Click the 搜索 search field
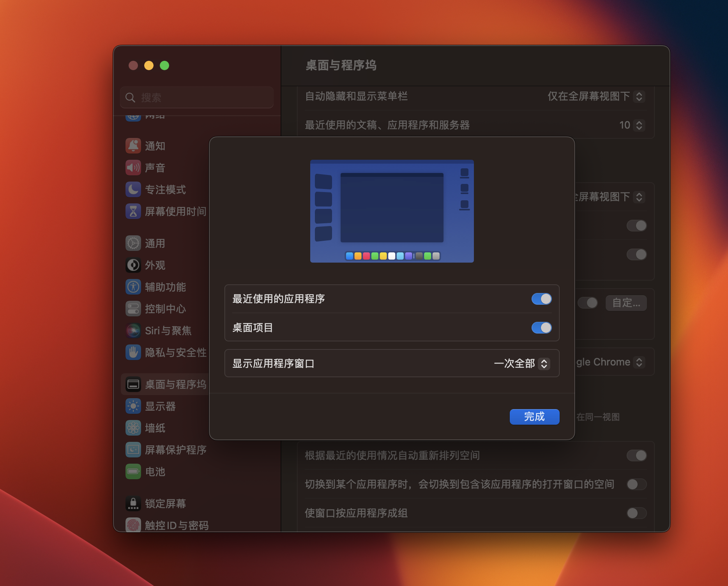 tap(197, 97)
